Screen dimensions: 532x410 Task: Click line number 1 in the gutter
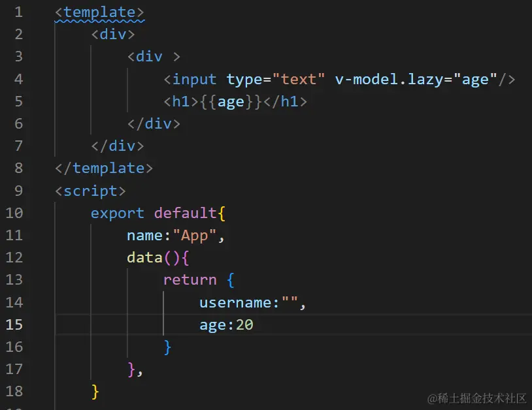pos(19,12)
